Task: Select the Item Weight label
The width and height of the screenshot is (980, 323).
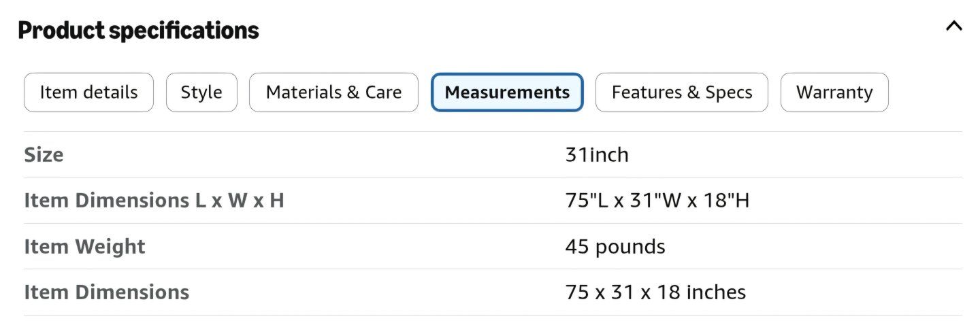Action: tap(84, 246)
